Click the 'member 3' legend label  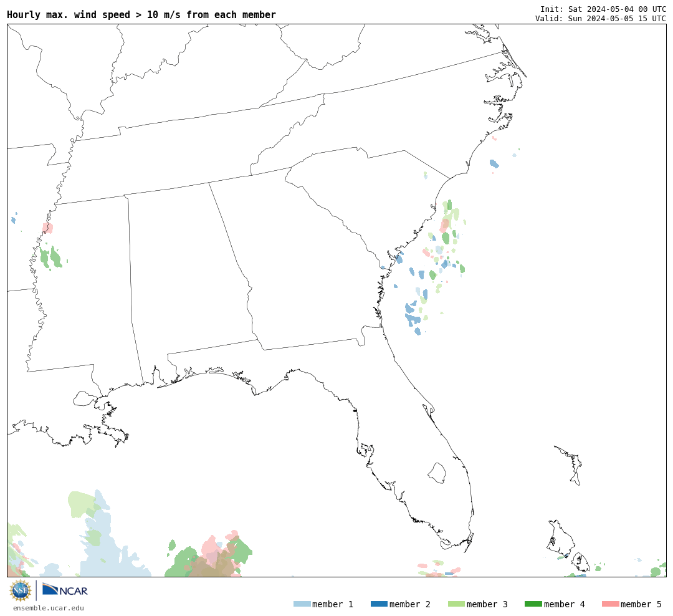click(x=487, y=604)
